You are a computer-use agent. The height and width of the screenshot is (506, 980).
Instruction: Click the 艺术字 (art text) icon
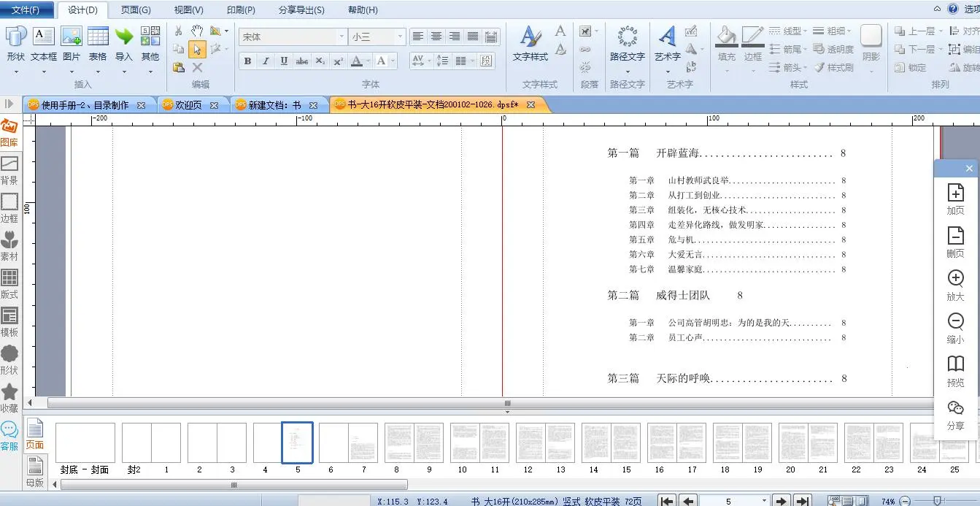point(667,38)
